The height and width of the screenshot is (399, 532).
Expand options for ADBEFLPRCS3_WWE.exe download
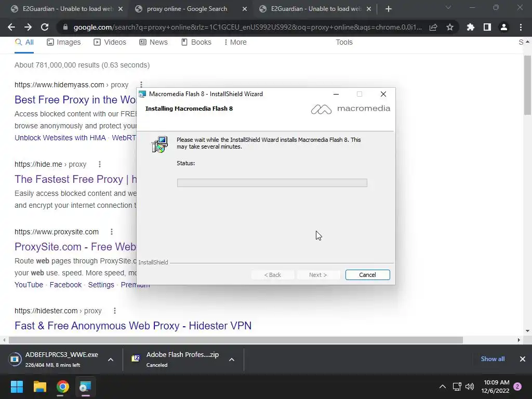[111, 360]
